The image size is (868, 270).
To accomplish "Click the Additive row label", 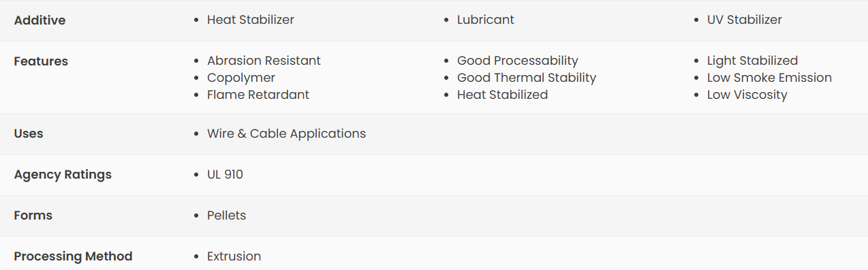I will tap(40, 20).
